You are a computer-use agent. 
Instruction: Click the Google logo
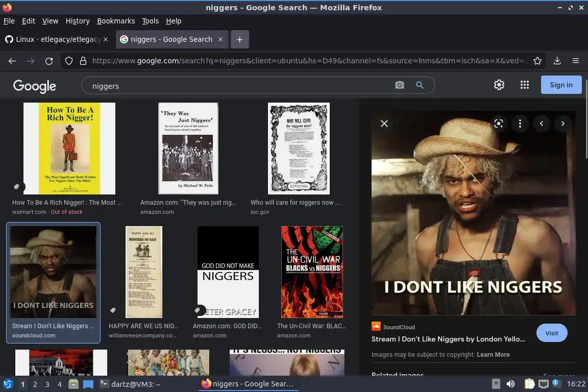pyautogui.click(x=35, y=86)
